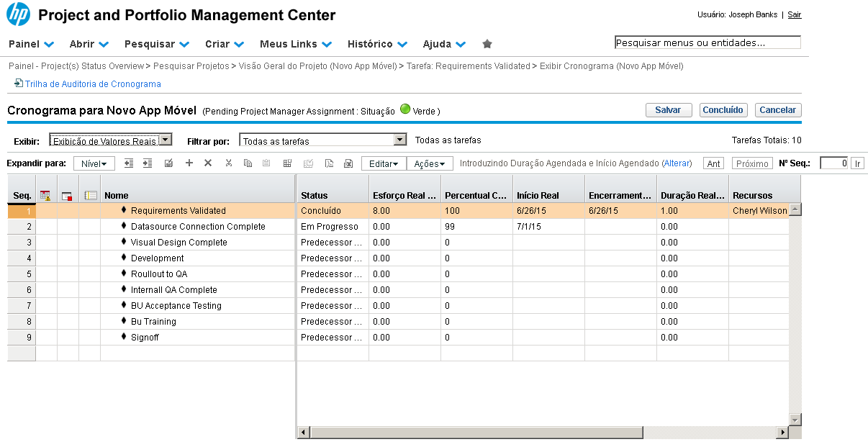The width and height of the screenshot is (868, 447).
Task: Open the Filtrar por dropdown
Action: click(323, 140)
